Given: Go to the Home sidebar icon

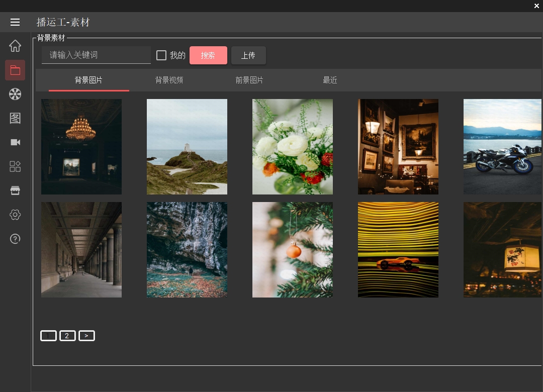Looking at the screenshot, I should (15, 46).
